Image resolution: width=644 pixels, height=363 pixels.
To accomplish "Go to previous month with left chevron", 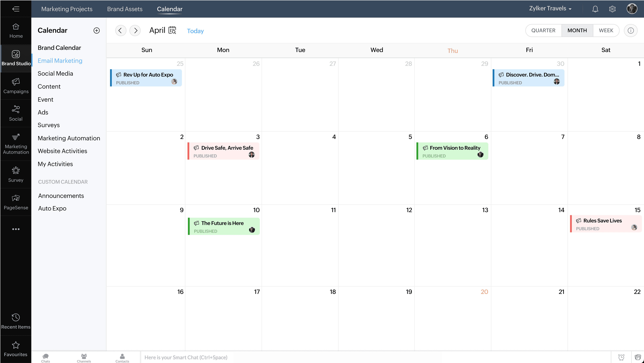I will click(x=120, y=31).
